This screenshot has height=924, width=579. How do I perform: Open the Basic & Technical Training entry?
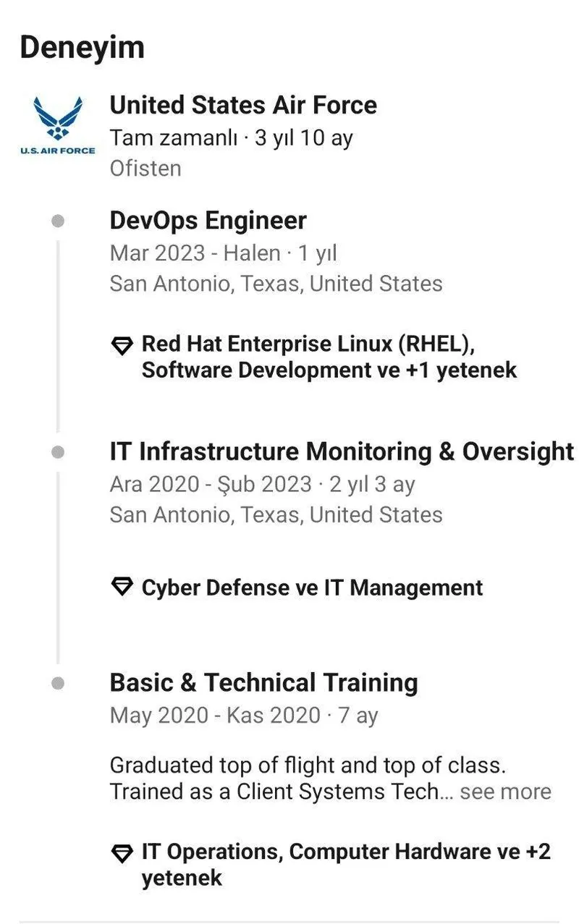263,682
